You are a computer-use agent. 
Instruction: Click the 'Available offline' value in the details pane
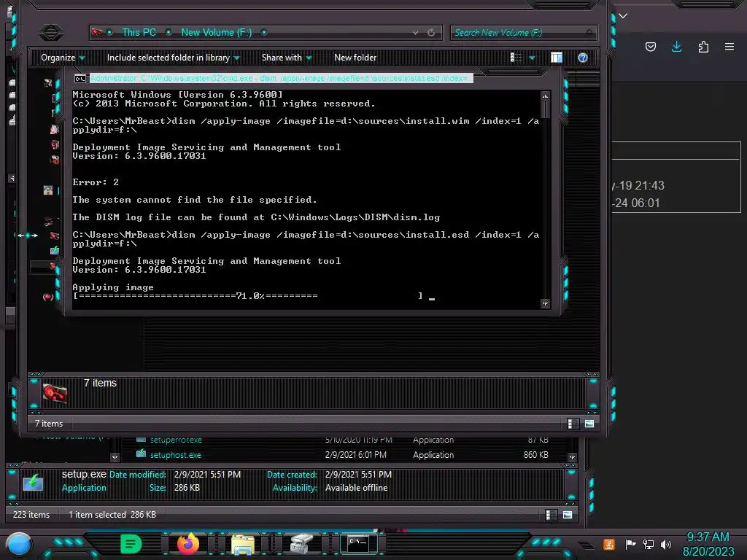point(356,488)
